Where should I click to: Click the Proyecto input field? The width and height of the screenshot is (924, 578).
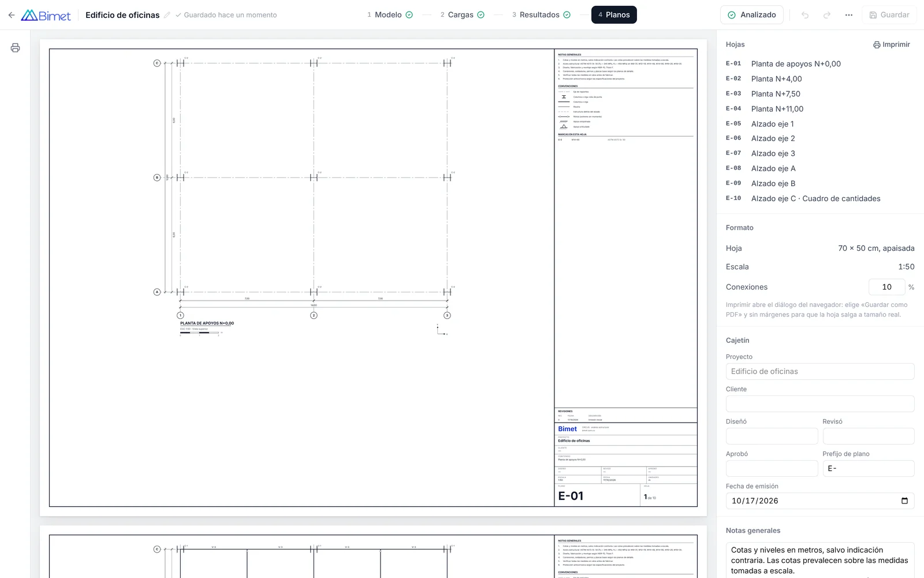coord(820,371)
